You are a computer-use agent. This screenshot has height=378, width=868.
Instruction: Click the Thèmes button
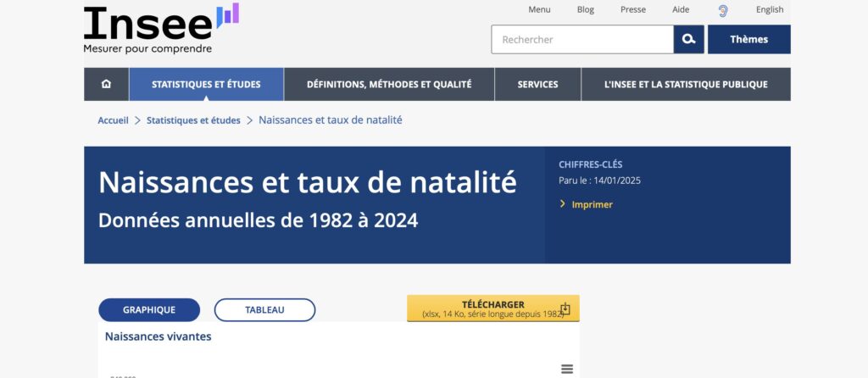click(x=748, y=39)
